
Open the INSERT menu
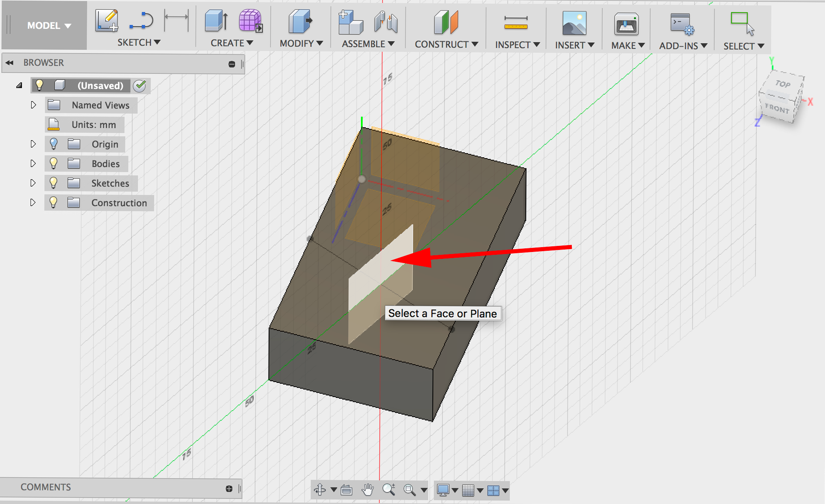click(575, 45)
